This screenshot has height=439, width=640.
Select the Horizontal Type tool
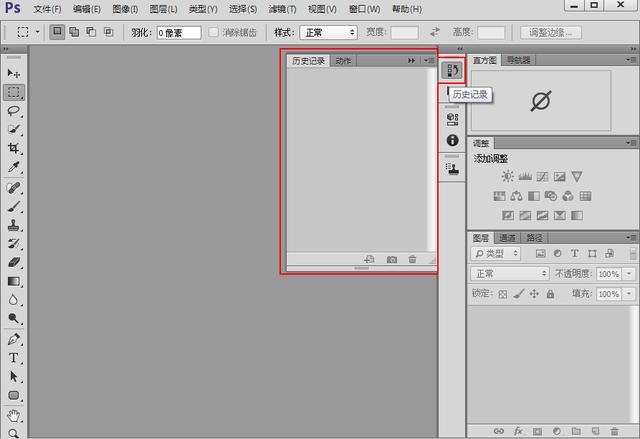13,358
